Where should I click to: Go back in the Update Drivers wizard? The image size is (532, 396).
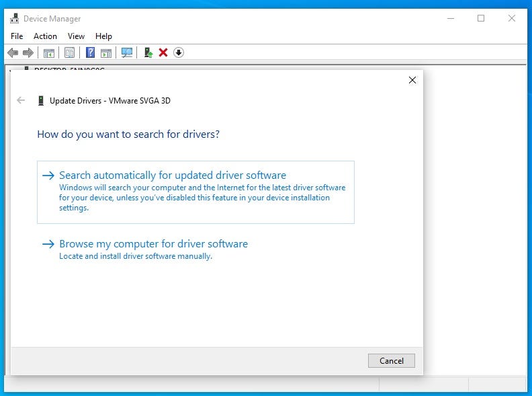[21, 100]
